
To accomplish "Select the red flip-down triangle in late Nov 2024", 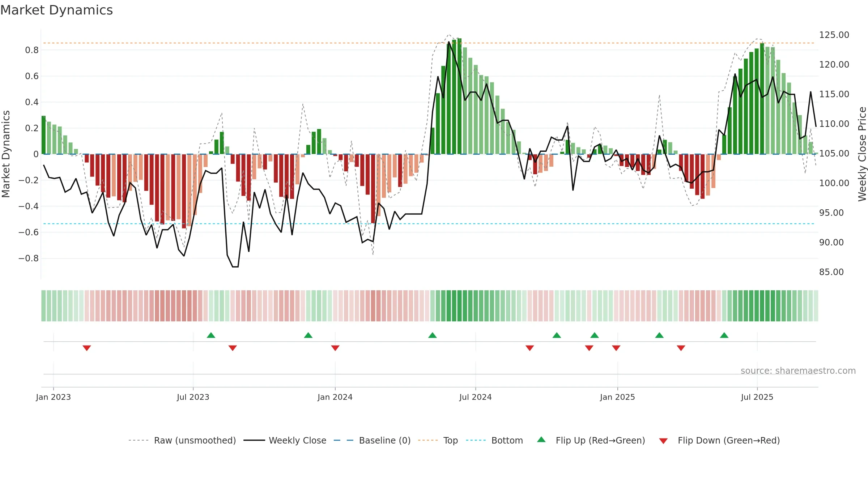I will pyautogui.click(x=589, y=348).
